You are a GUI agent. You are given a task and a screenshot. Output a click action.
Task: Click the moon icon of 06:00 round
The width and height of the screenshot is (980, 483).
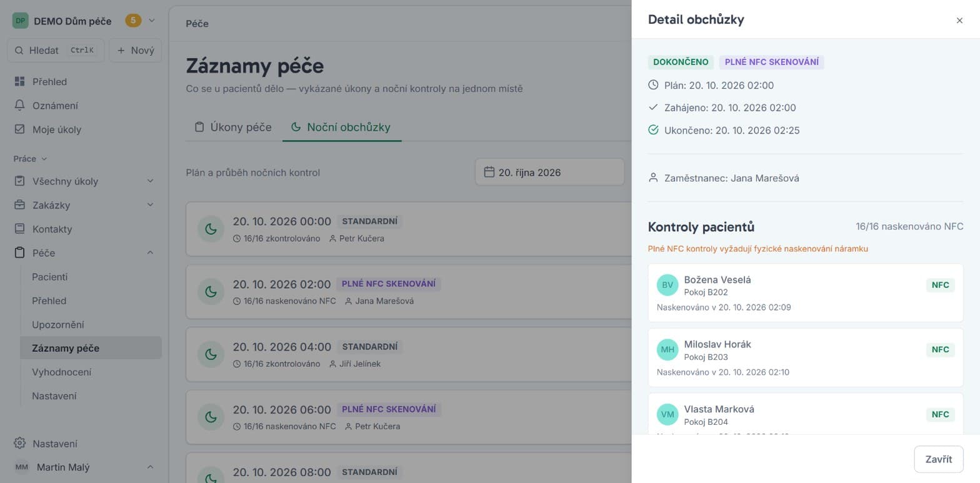pyautogui.click(x=211, y=417)
